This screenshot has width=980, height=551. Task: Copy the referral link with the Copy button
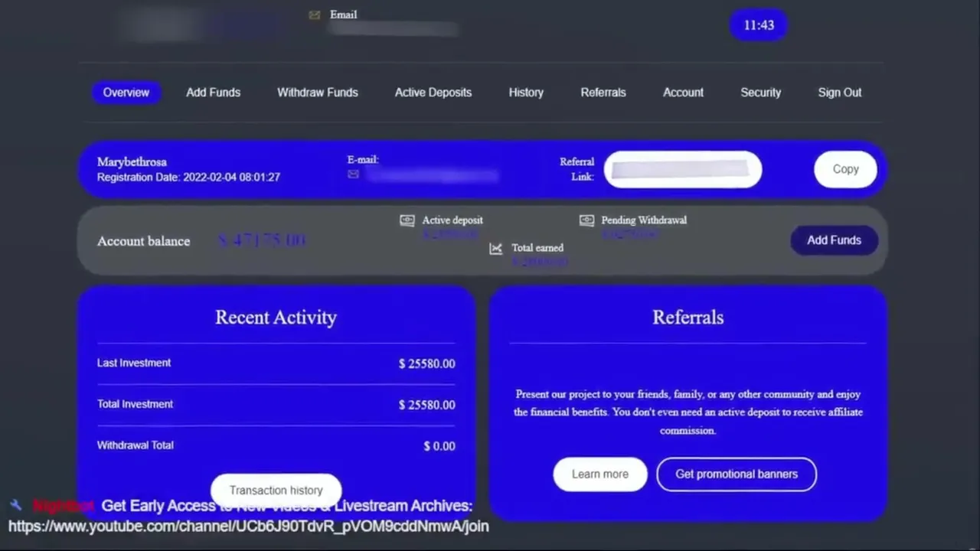(845, 169)
